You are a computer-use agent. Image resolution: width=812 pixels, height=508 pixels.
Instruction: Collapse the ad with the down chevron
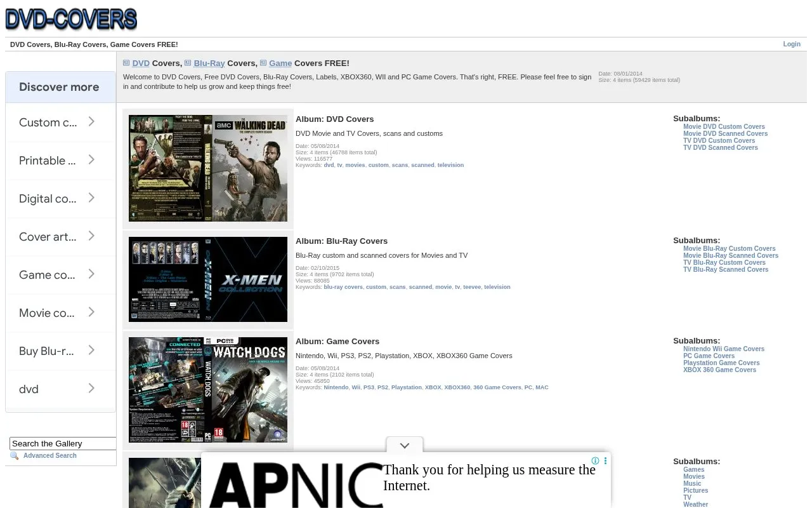point(405,446)
